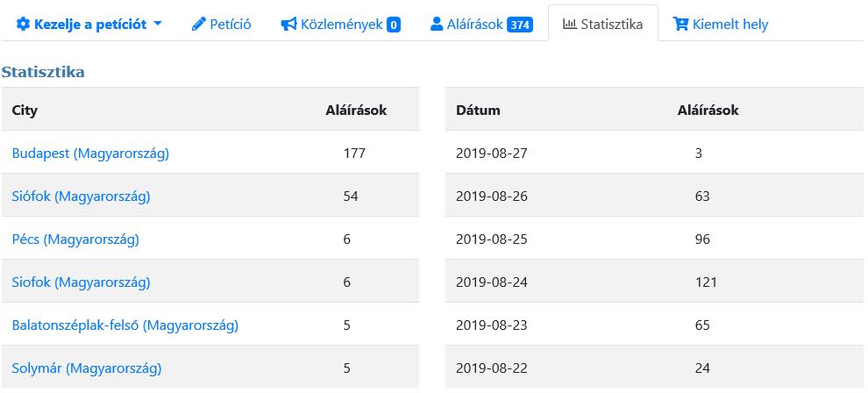Screen dimensions: 868x393
Task: Click the shopping cart icon for Kiemelt hely
Action: [x=680, y=25]
